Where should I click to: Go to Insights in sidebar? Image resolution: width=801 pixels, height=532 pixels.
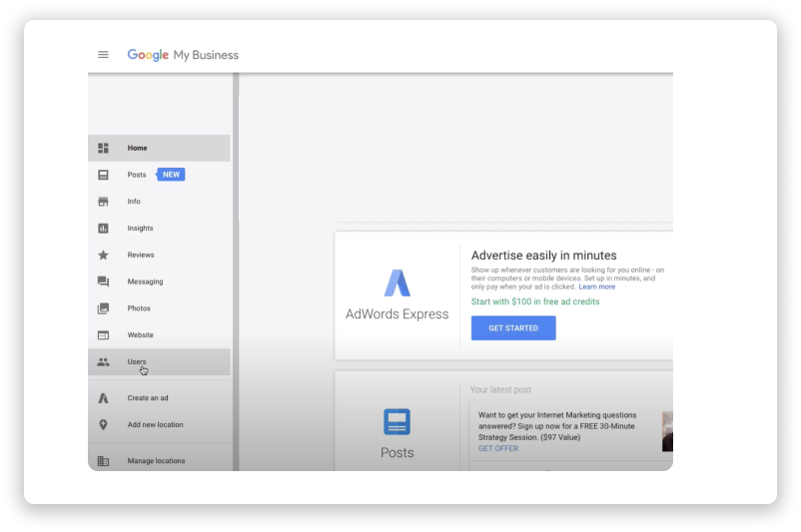159,229
